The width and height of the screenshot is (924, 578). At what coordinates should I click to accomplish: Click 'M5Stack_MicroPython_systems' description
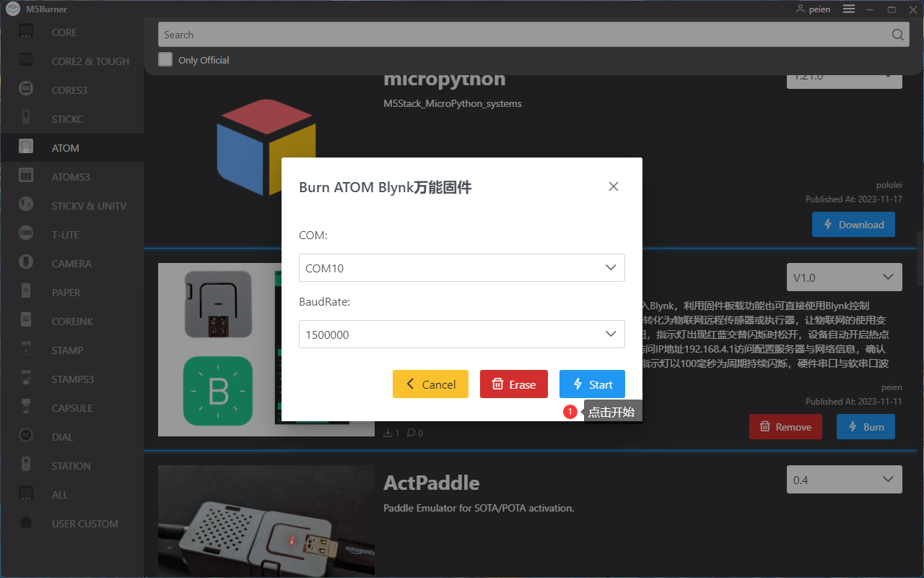[453, 103]
